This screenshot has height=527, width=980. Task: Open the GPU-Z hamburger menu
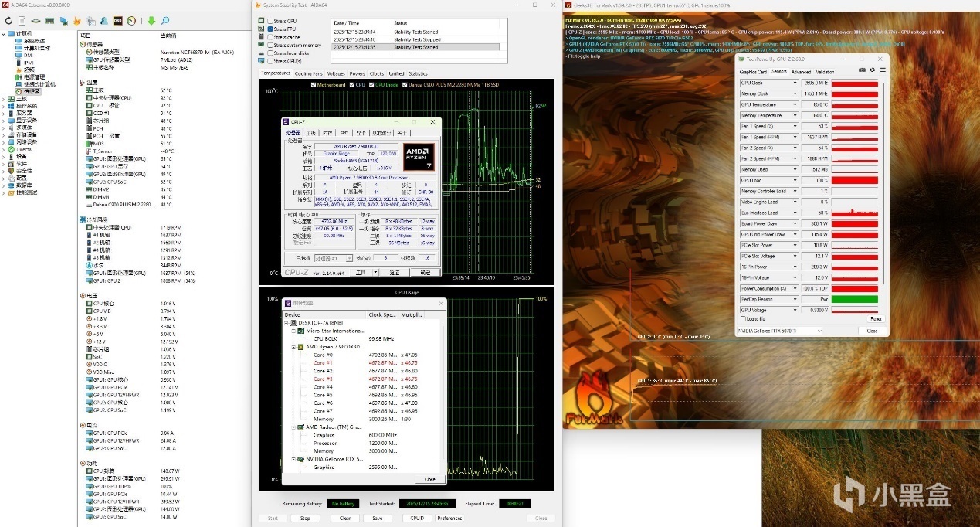(x=883, y=70)
